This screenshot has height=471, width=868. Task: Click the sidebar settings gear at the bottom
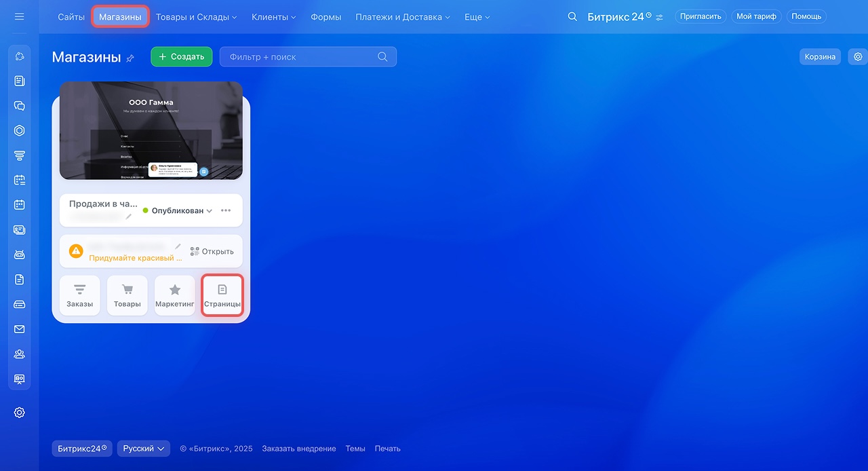coord(19,413)
